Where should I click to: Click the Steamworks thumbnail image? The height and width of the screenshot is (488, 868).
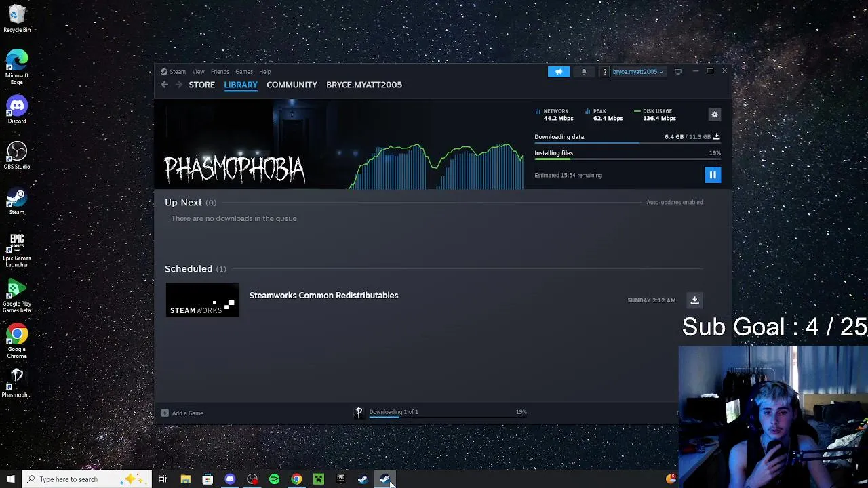tap(202, 300)
